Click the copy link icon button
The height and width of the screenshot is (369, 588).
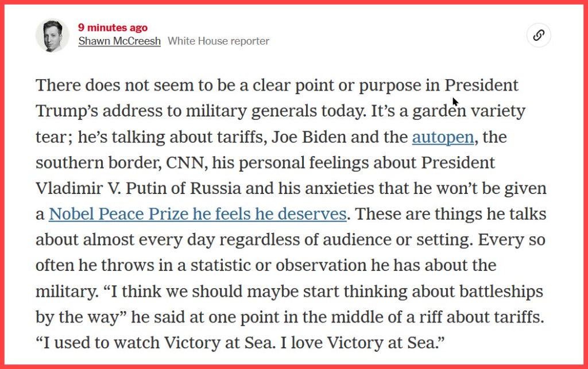[x=539, y=36]
